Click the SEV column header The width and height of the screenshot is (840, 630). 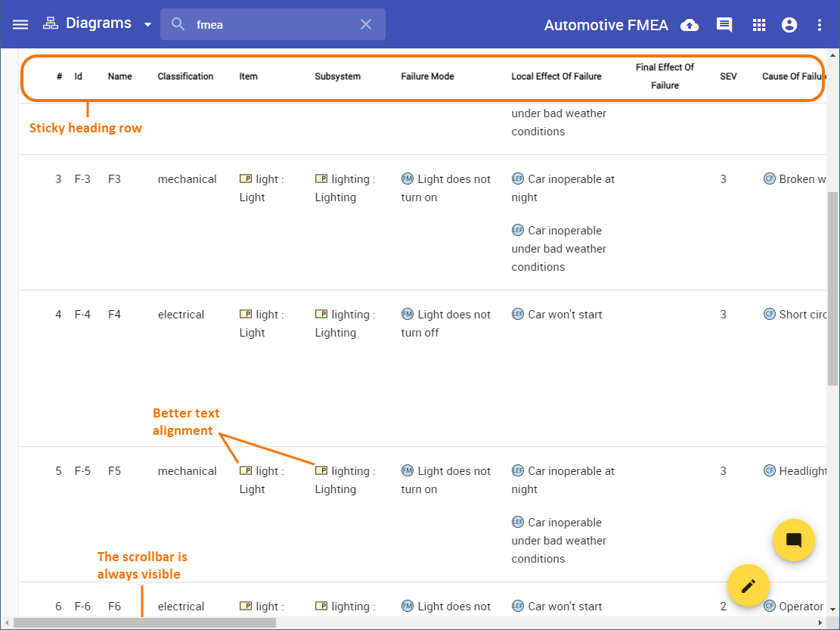[728, 76]
